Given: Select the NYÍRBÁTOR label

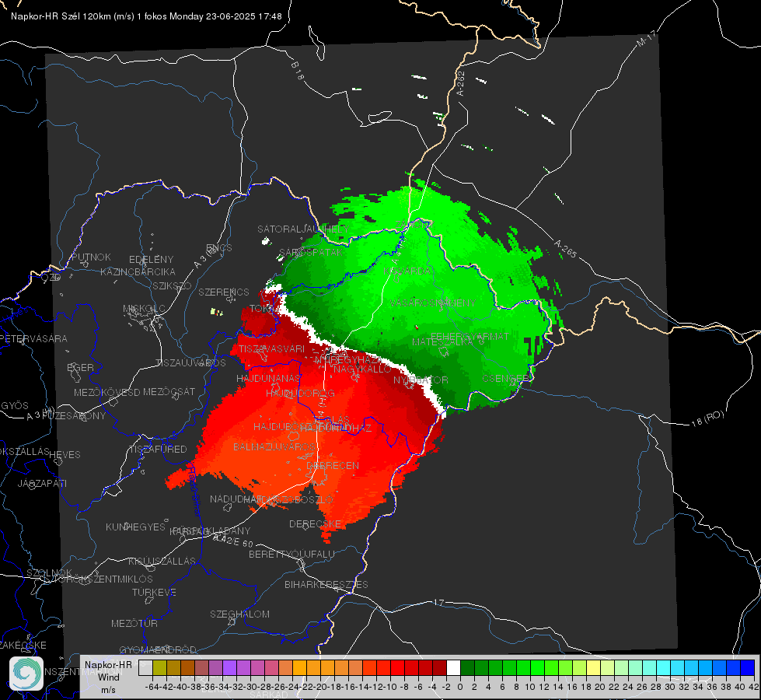Looking at the screenshot, I should (421, 380).
